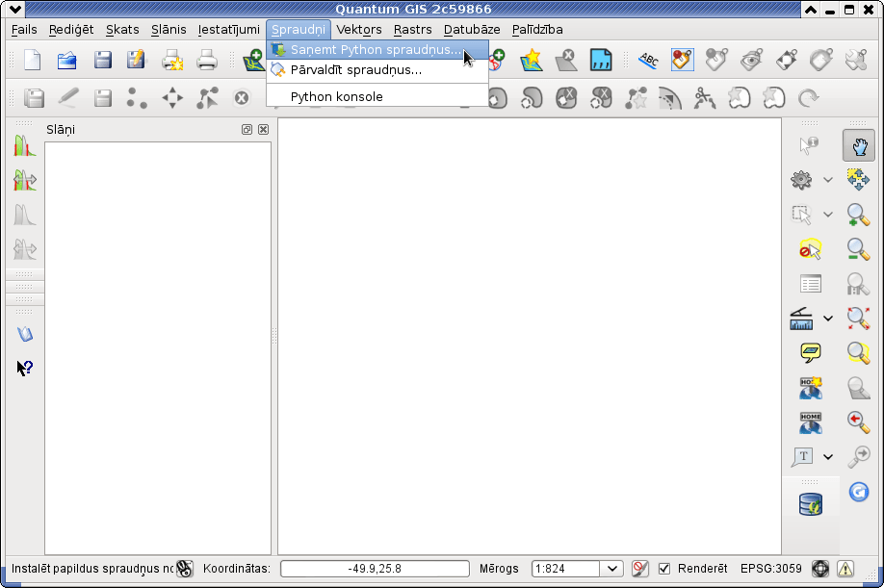Screen dimensions: 884x588
Task: Open project using the folder icon
Action: (67, 60)
